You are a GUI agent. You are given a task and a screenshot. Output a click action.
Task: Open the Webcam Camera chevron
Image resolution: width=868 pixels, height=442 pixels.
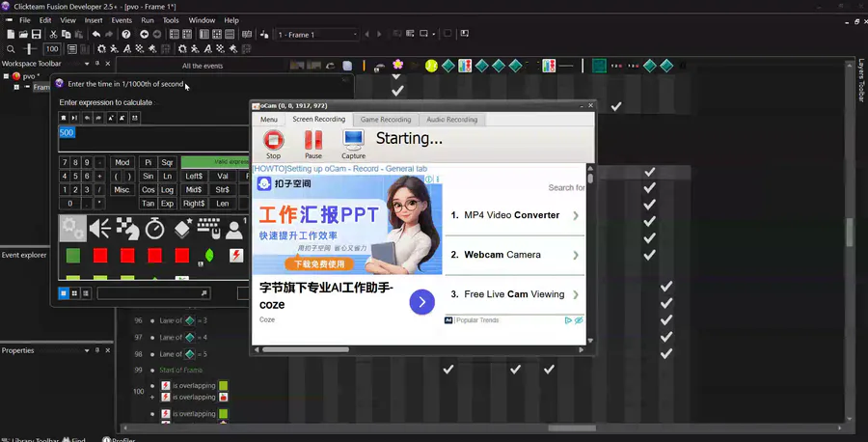tap(576, 255)
